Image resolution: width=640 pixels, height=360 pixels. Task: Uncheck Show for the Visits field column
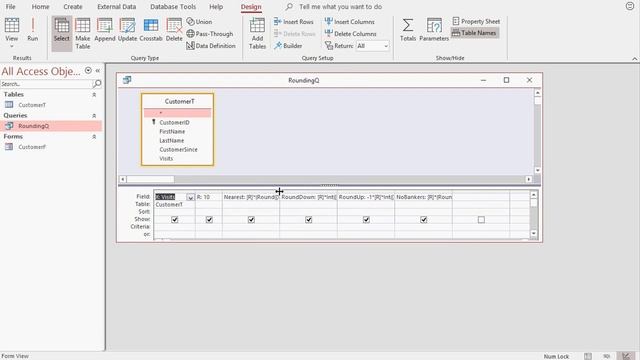click(x=175, y=220)
